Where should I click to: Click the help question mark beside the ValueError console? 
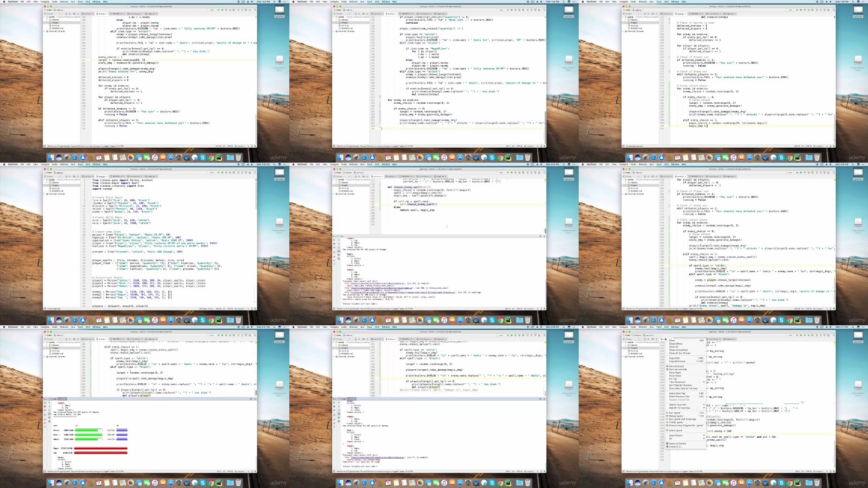[334, 265]
